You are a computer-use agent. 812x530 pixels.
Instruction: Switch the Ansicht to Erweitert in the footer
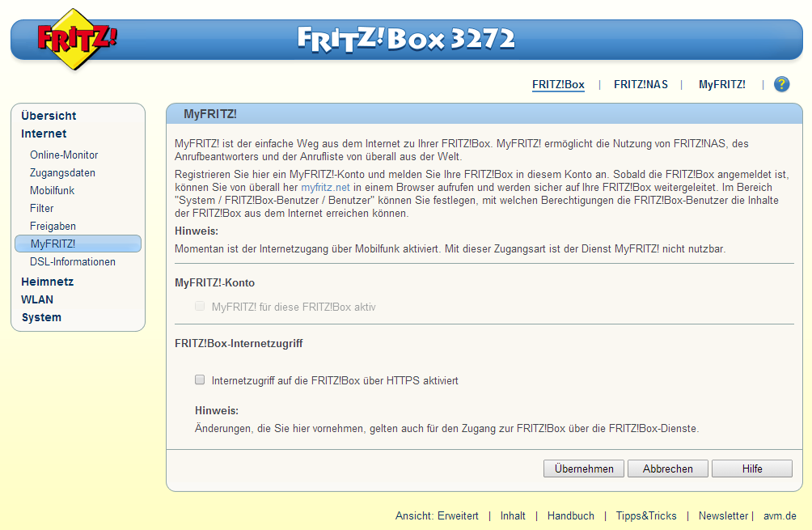pyautogui.click(x=459, y=515)
